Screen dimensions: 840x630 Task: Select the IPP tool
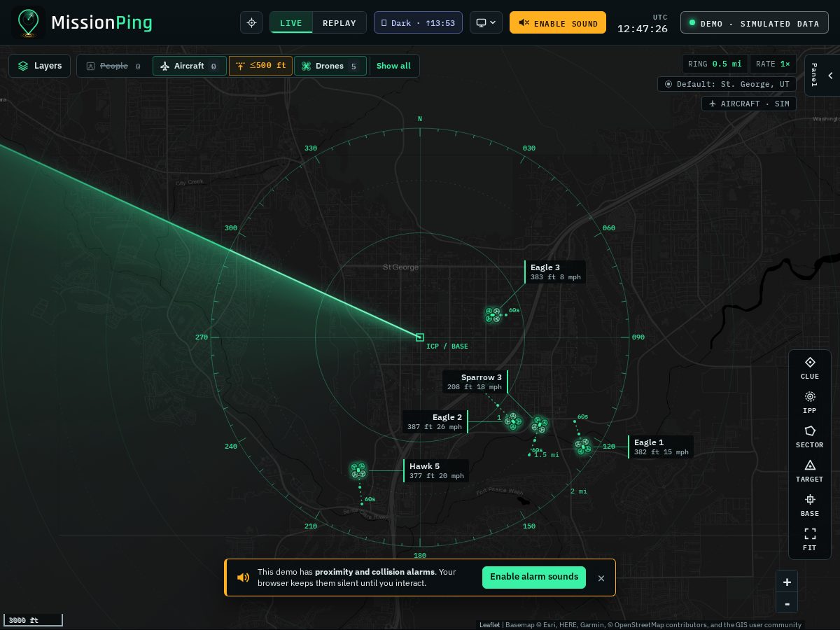point(810,402)
